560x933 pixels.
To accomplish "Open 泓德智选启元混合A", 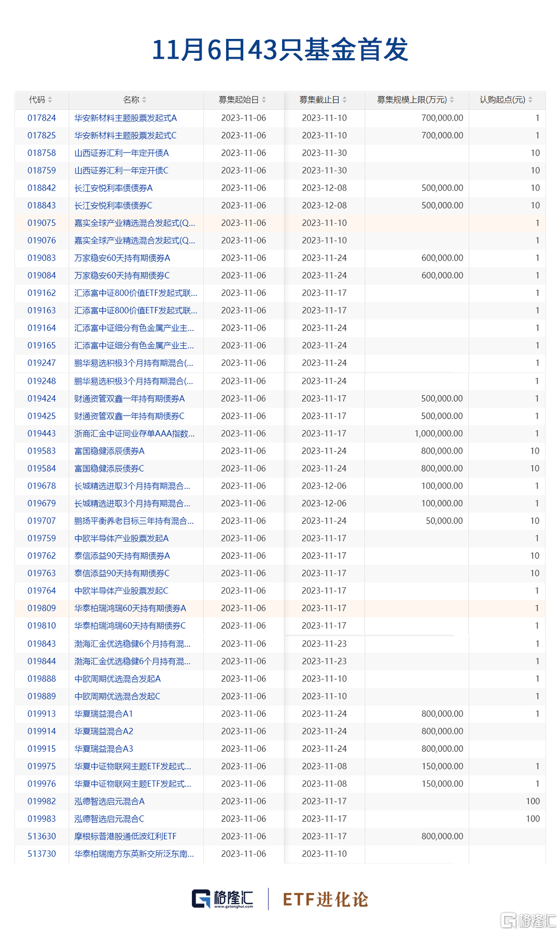I will pos(109,802).
